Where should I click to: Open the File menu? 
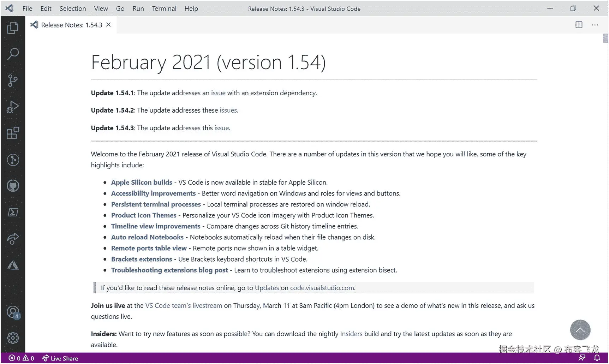[x=27, y=8]
